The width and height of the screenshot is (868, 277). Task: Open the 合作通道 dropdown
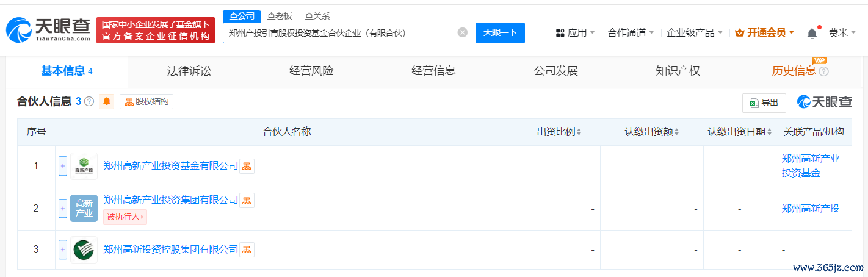[631, 33]
